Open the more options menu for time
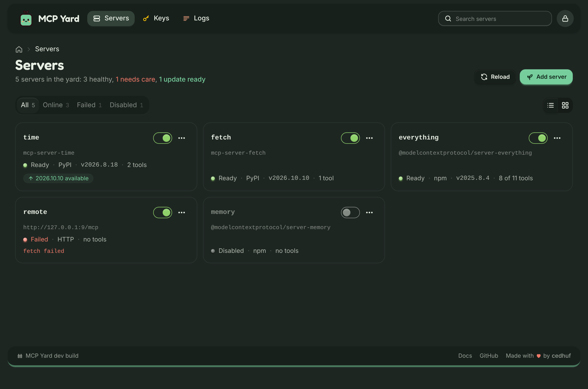Image resolution: width=588 pixels, height=389 pixels. click(x=182, y=138)
